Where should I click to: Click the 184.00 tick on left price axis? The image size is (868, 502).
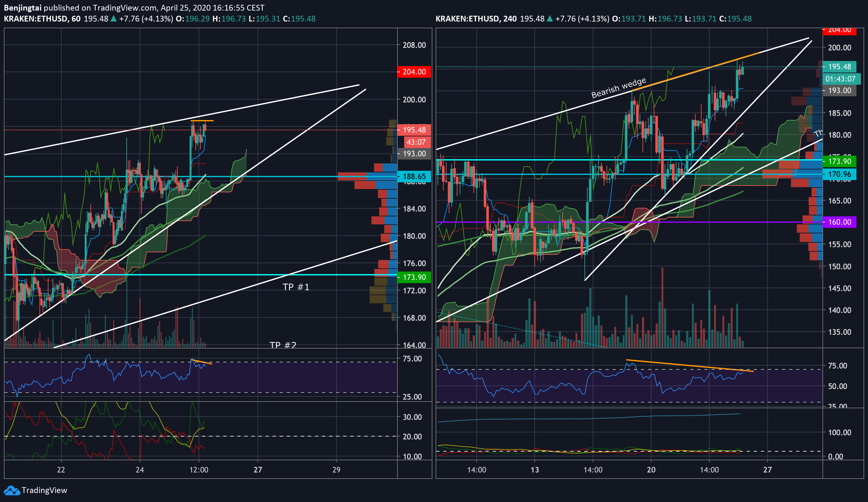(414, 209)
